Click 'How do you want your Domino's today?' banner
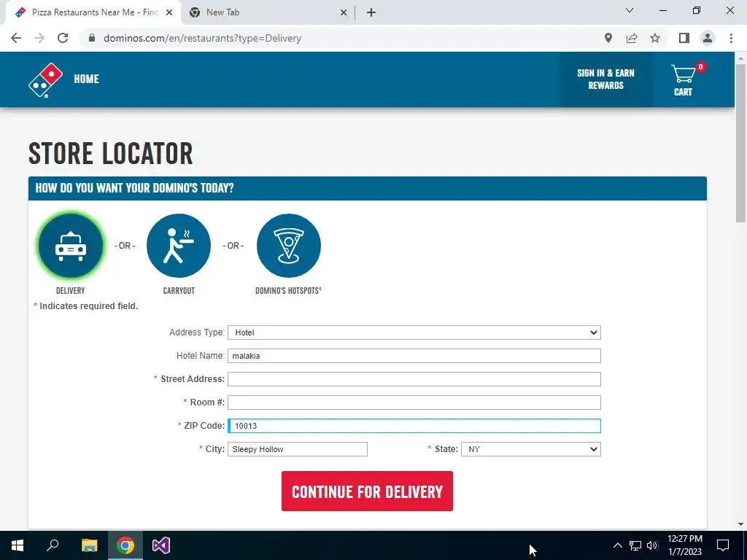Screen dimensions: 747x560 tap(368, 188)
